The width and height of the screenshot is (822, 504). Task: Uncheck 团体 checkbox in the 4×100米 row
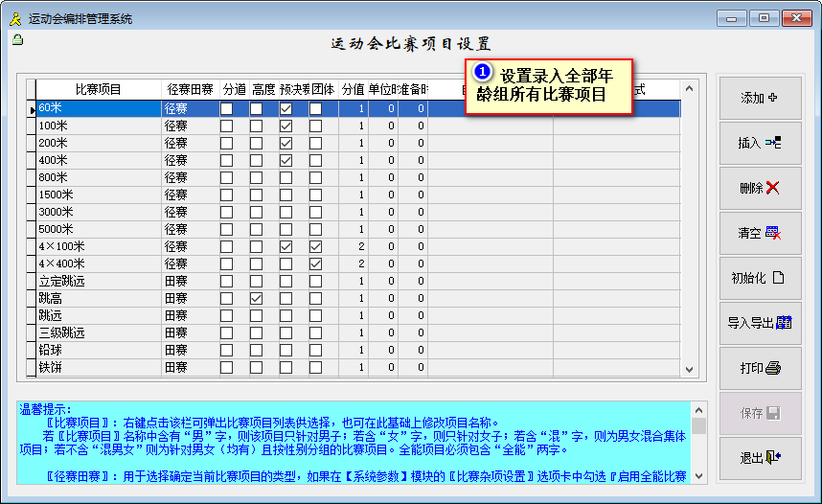315,247
